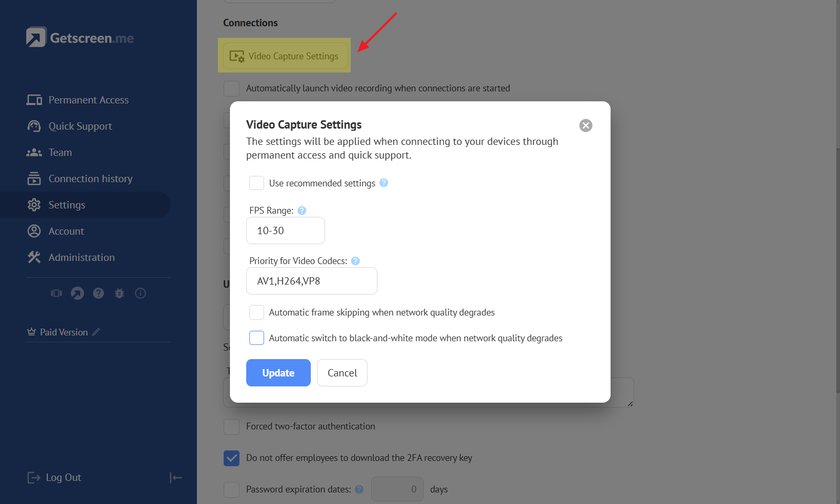Collapse the sidebar using the arrow icon
The height and width of the screenshot is (504, 840).
pos(175,477)
